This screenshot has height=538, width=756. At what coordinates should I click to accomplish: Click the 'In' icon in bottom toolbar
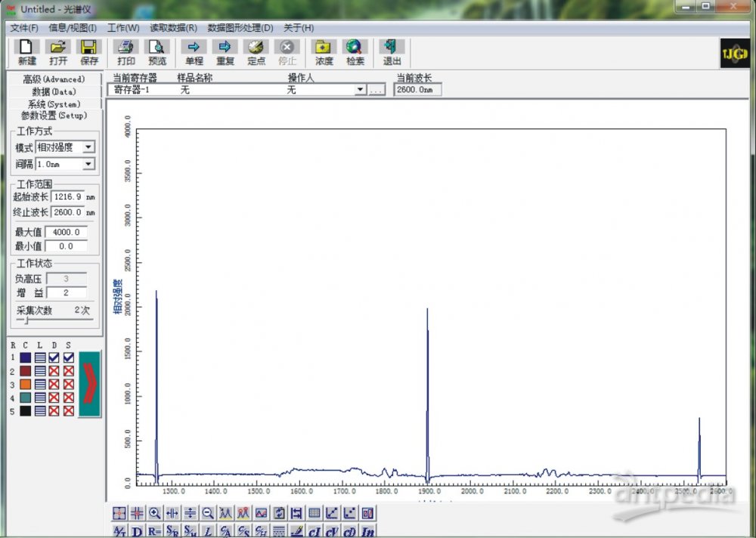point(368,531)
